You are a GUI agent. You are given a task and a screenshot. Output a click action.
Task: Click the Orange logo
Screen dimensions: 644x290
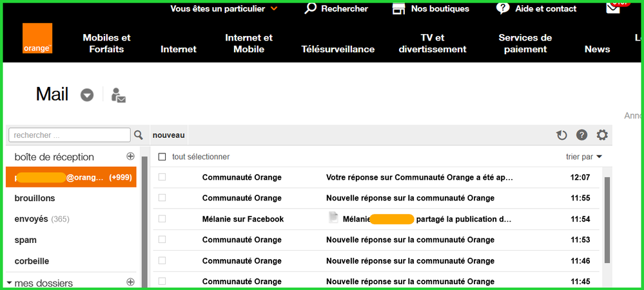37,38
